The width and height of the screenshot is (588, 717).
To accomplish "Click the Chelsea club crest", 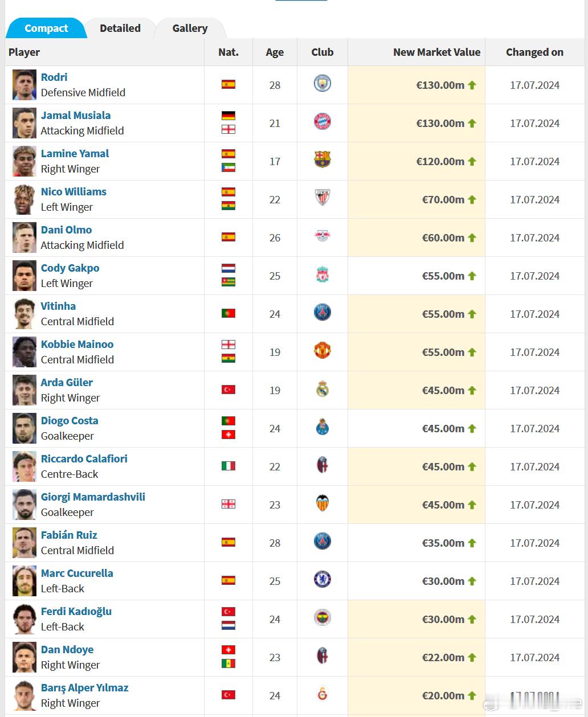I will point(322,580).
